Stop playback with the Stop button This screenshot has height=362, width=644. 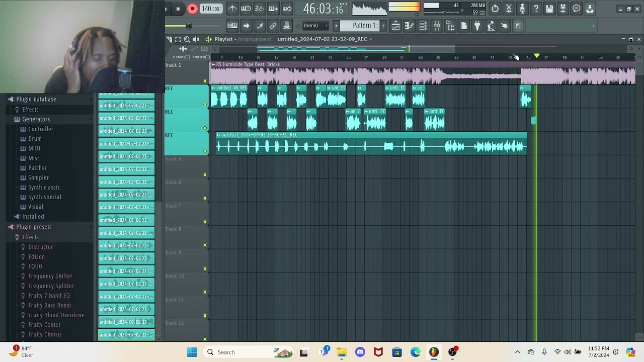(x=178, y=9)
